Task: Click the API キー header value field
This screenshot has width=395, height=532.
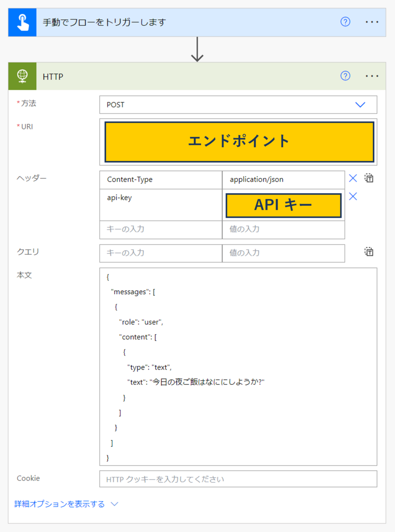Action: (x=284, y=205)
